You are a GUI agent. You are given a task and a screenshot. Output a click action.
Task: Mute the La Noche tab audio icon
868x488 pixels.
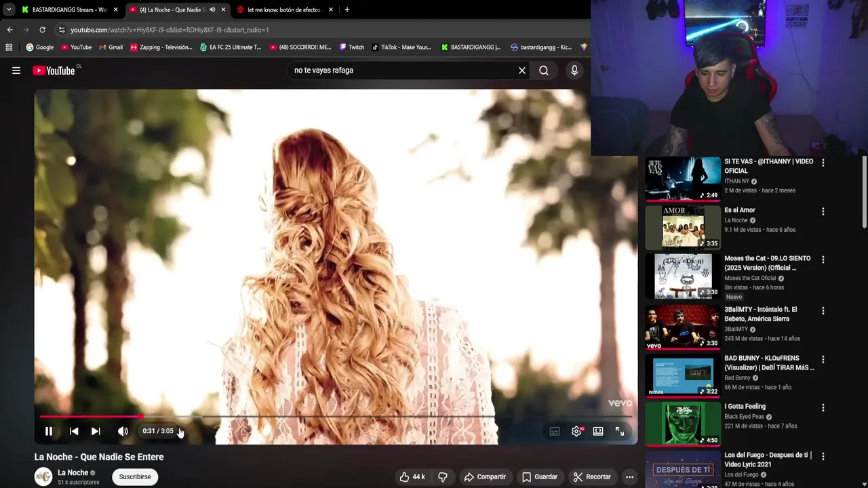coord(212,9)
